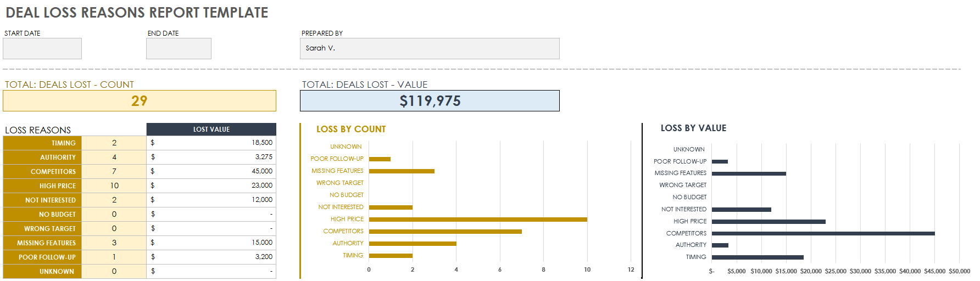Click the Start Date input field
Image resolution: width=980 pixels, height=281 pixels.
tap(42, 49)
